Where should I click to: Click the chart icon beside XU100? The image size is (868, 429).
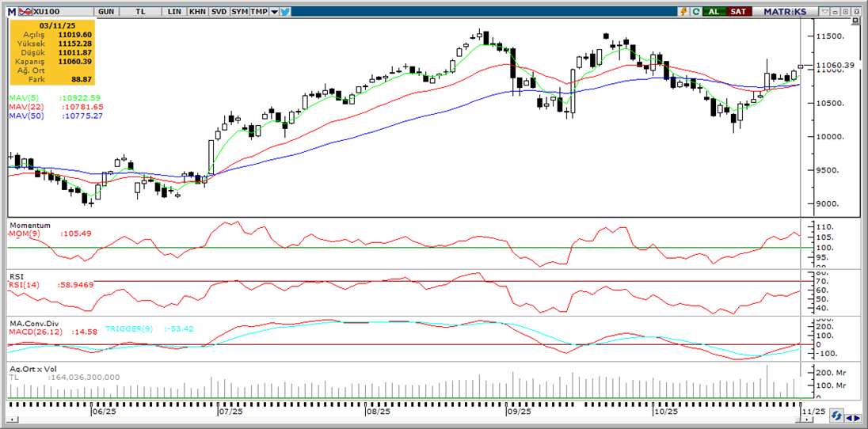pyautogui.click(x=25, y=12)
